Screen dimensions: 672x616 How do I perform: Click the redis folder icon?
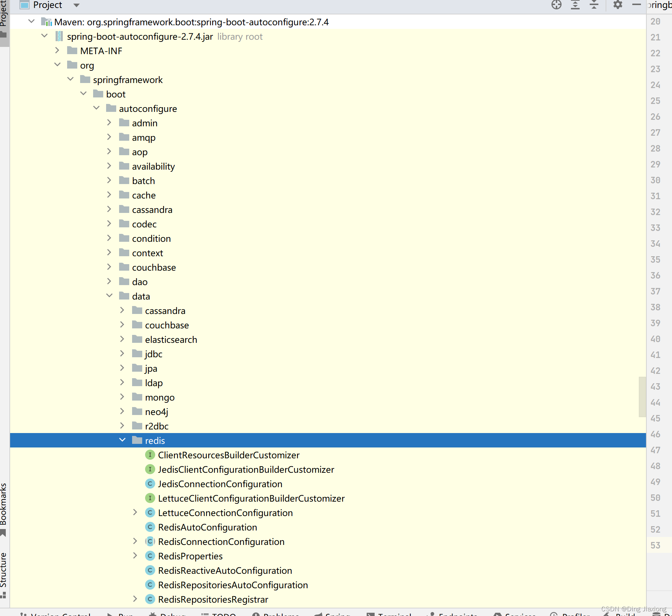point(137,440)
